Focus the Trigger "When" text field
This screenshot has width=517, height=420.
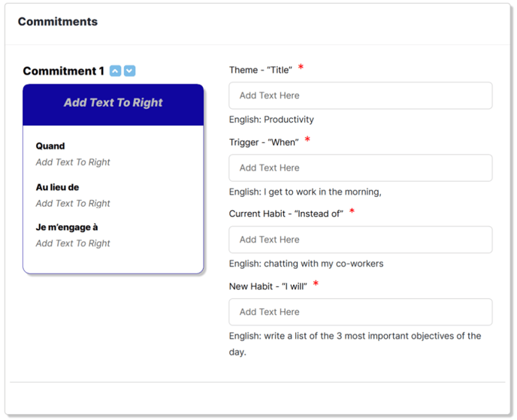(x=361, y=168)
